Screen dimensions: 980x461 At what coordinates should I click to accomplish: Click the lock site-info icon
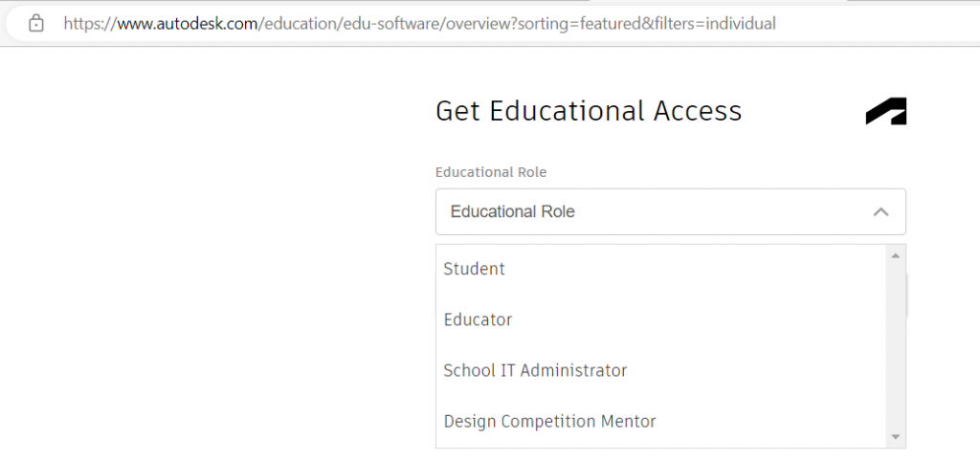click(36, 23)
